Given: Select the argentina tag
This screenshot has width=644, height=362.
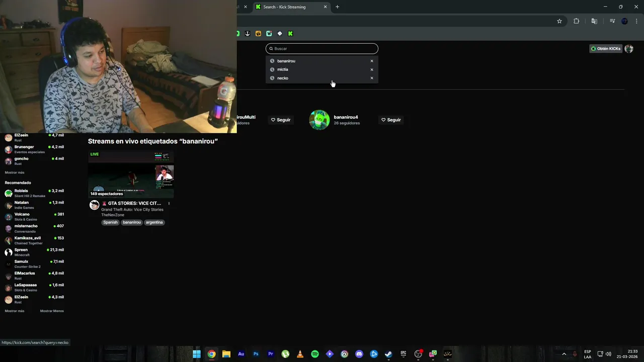Looking at the screenshot, I should [x=154, y=222].
